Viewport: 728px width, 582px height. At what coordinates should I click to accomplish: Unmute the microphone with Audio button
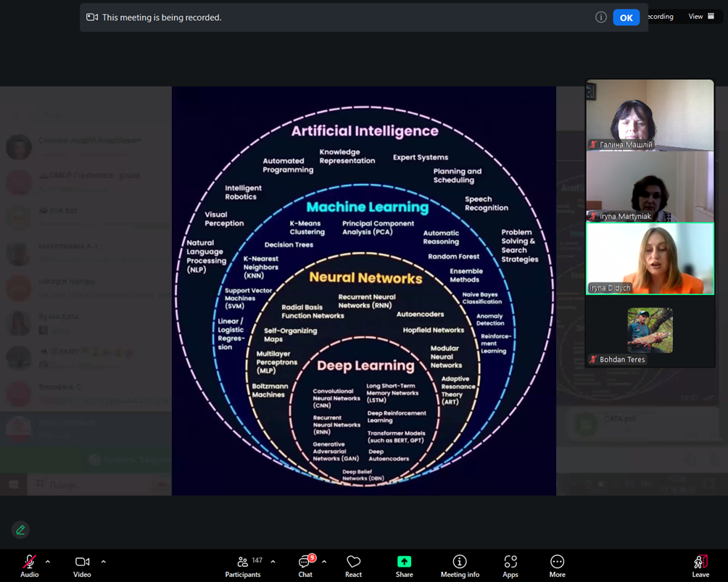29,565
